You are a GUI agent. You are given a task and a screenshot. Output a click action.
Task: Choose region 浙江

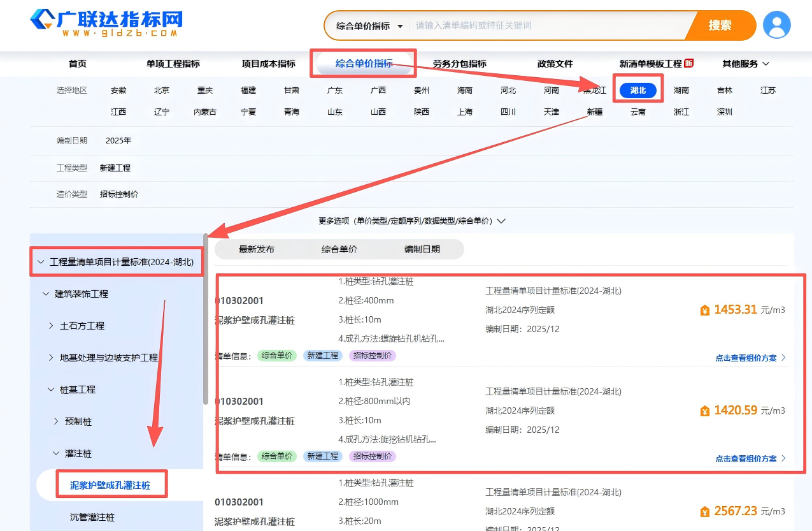(x=681, y=112)
